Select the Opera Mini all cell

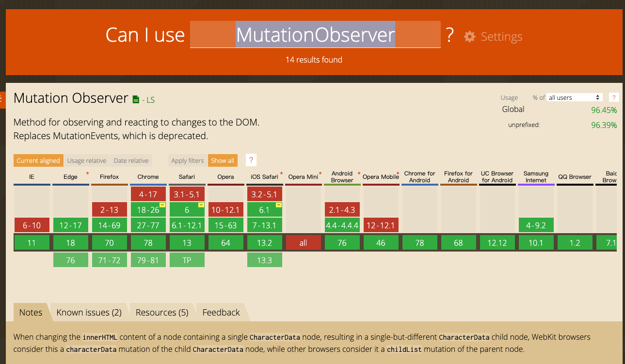(x=304, y=243)
